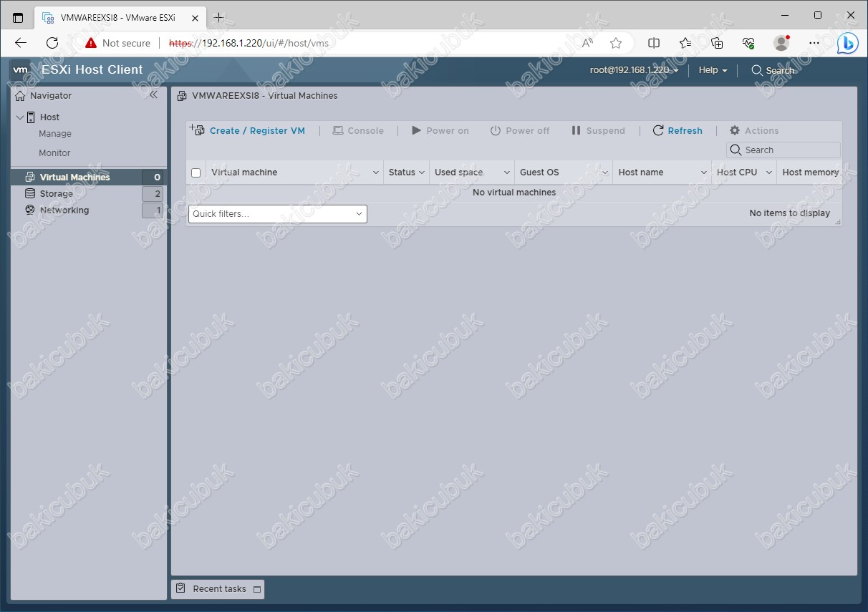Open Read aloud icon in address bar

tap(587, 43)
